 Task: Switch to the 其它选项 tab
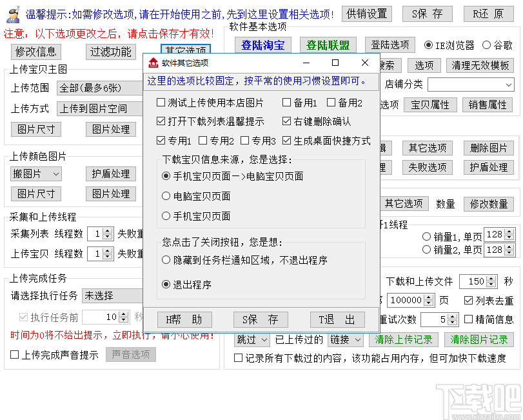tap(184, 50)
